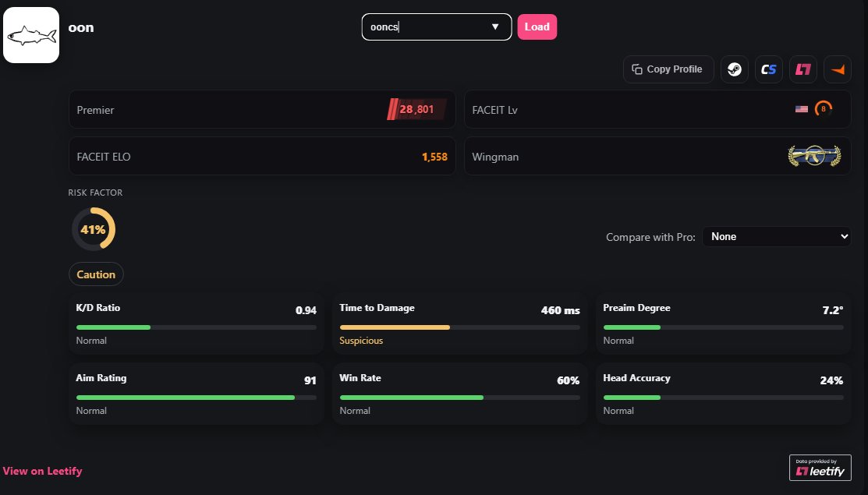The width and height of the screenshot is (868, 495).
Task: Click the 41% risk factor gauge
Action: (93, 229)
